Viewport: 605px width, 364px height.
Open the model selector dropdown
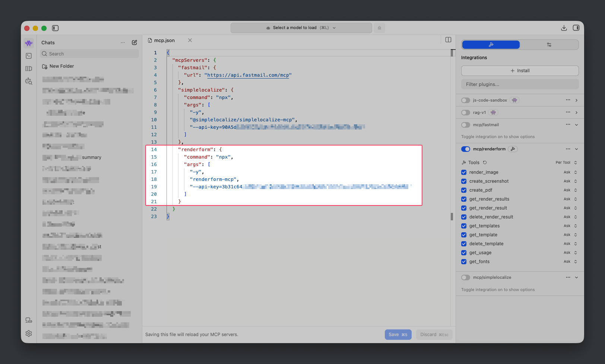(x=301, y=28)
